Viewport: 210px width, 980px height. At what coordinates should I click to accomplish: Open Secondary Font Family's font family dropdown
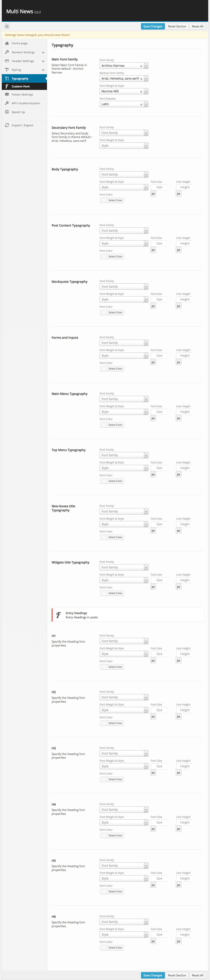pos(146,133)
